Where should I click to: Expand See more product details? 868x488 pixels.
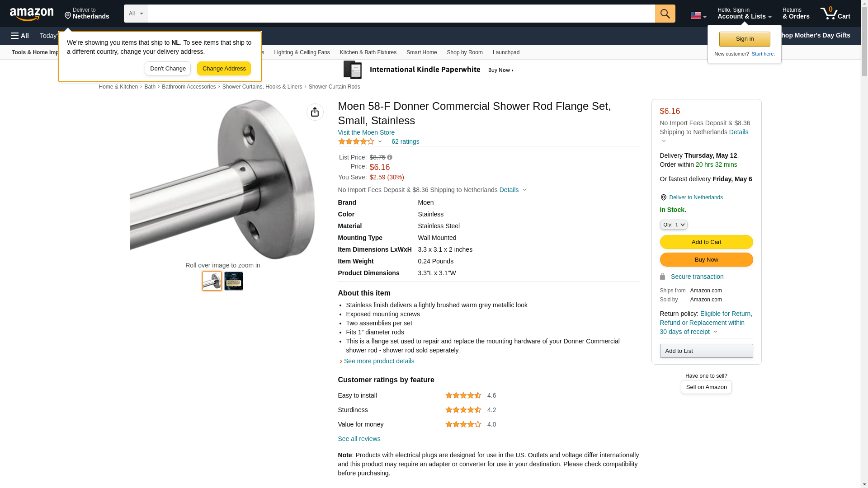click(378, 361)
